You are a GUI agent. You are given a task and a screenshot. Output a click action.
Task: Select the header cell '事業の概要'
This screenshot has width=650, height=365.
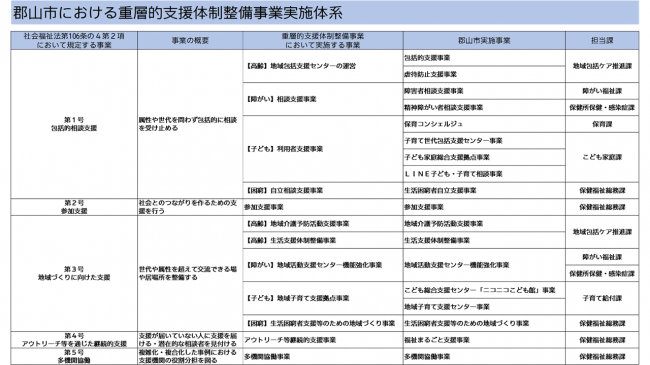(x=190, y=41)
